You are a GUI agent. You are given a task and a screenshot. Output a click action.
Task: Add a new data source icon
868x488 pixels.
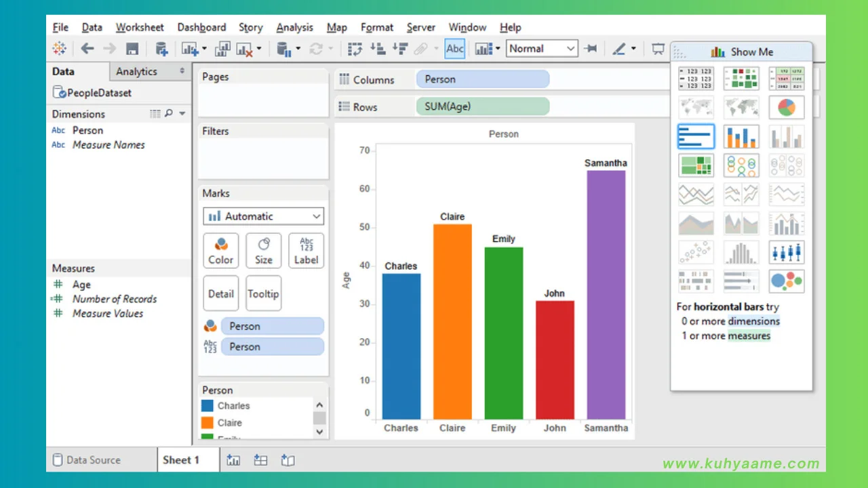(x=161, y=49)
